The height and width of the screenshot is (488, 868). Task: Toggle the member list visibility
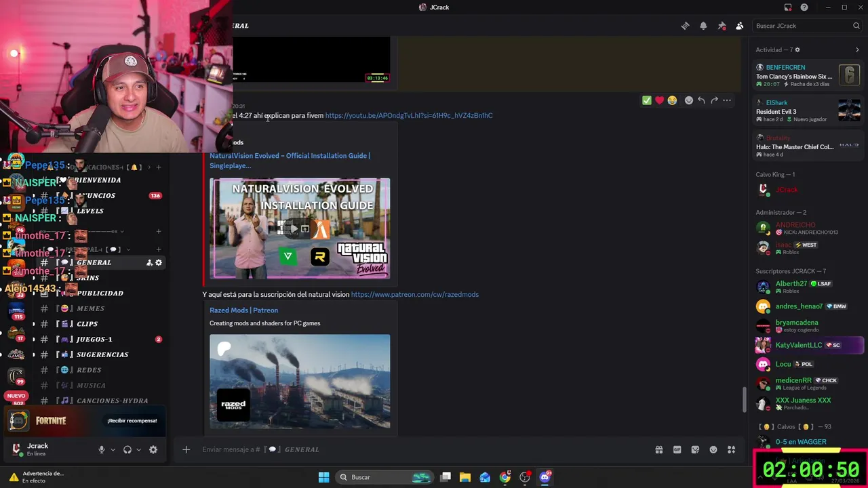click(740, 26)
